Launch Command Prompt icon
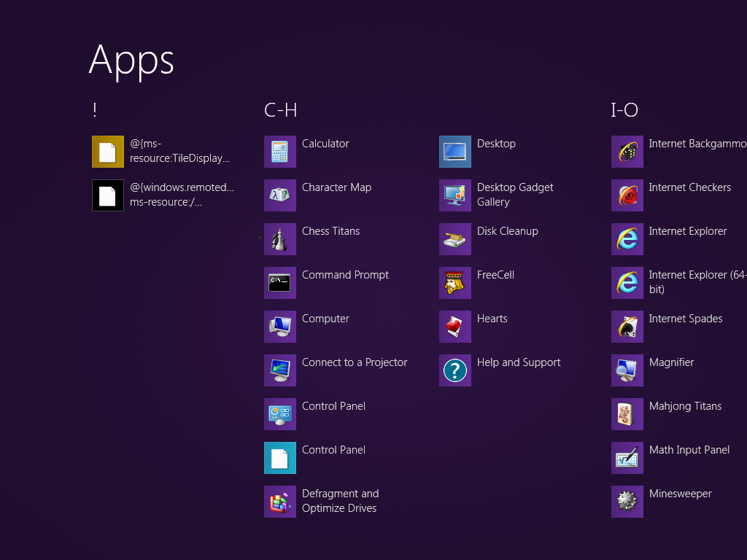 [x=279, y=283]
